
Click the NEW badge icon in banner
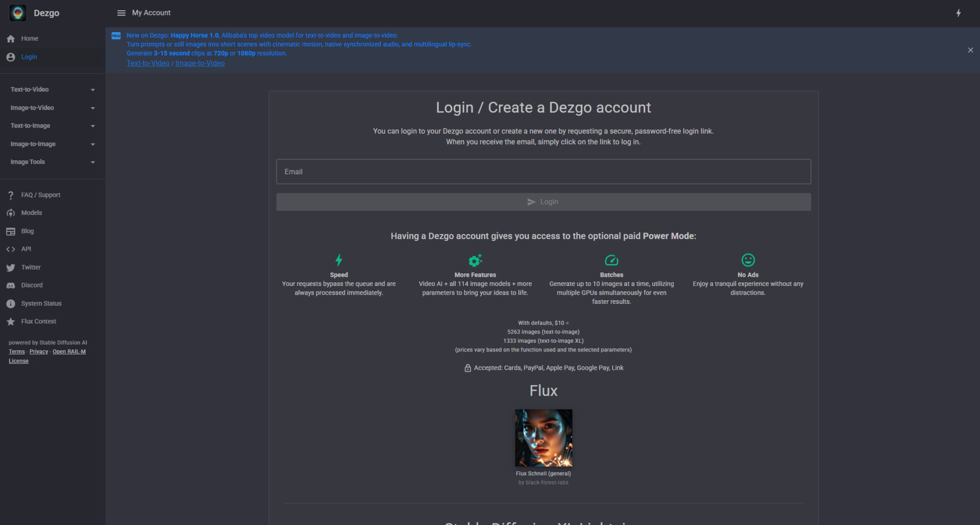[x=116, y=36]
